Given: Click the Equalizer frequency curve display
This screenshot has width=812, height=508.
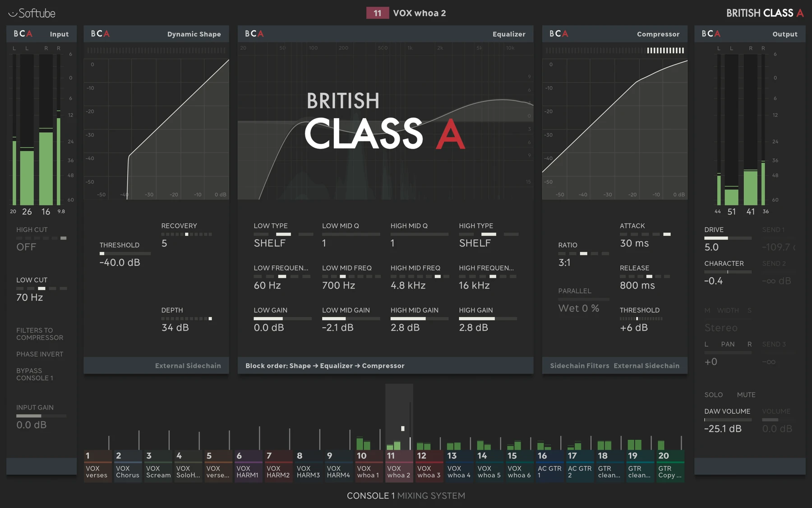Looking at the screenshot, I should coord(385,121).
